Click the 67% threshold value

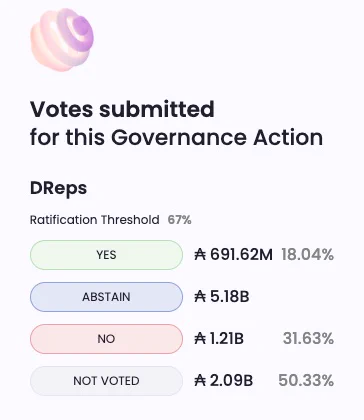pos(179,220)
